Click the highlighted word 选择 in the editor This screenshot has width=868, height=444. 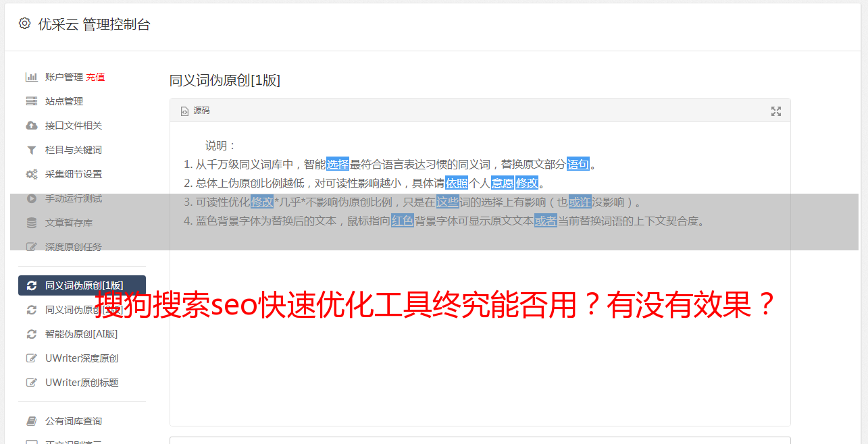[338, 164]
